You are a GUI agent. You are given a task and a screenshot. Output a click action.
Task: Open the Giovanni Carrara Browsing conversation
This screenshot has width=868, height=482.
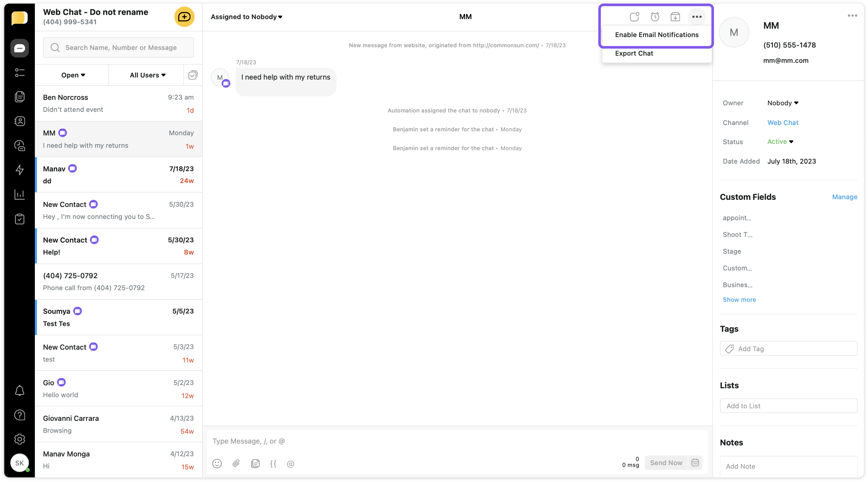pyautogui.click(x=118, y=424)
